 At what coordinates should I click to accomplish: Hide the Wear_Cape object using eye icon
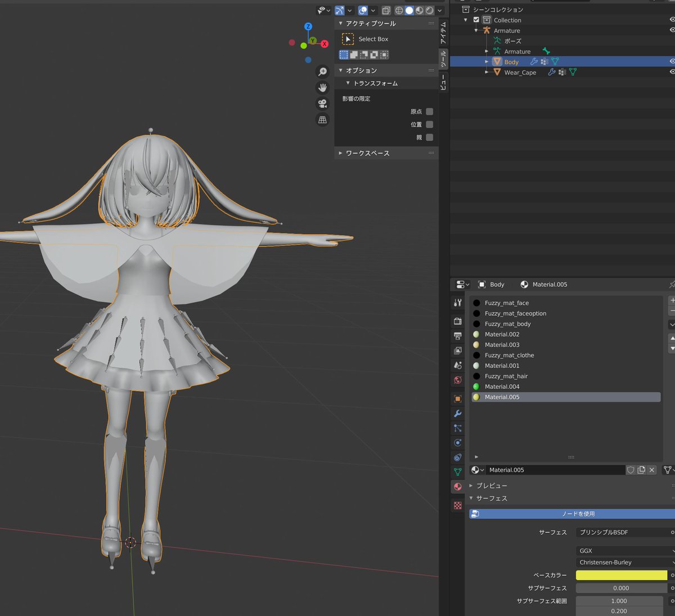[x=672, y=72]
